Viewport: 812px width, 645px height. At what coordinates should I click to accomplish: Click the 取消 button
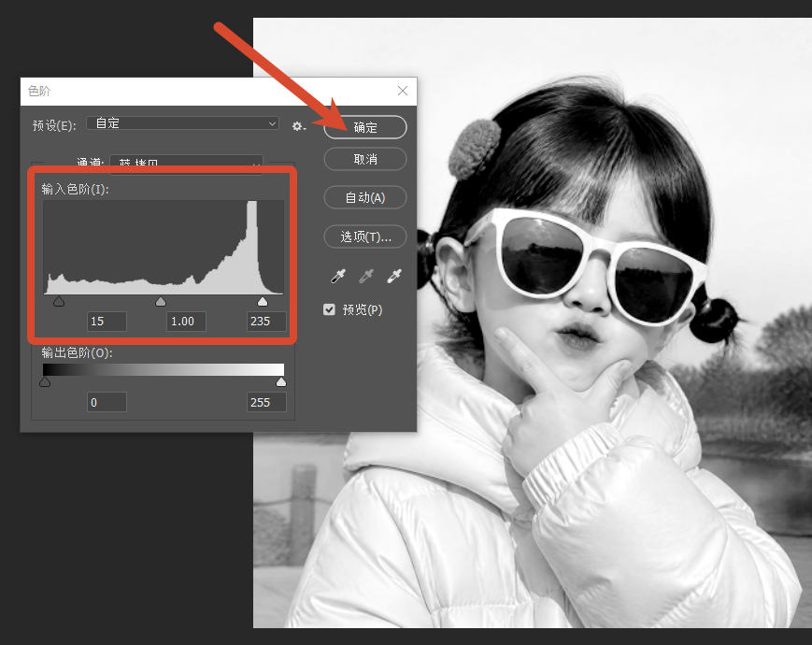pos(365,159)
